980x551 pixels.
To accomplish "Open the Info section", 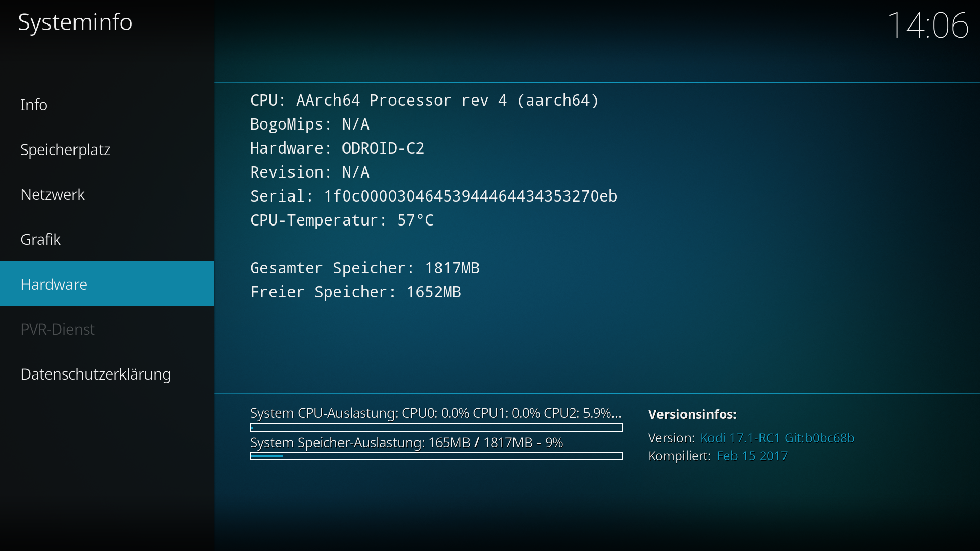I will pyautogui.click(x=107, y=105).
